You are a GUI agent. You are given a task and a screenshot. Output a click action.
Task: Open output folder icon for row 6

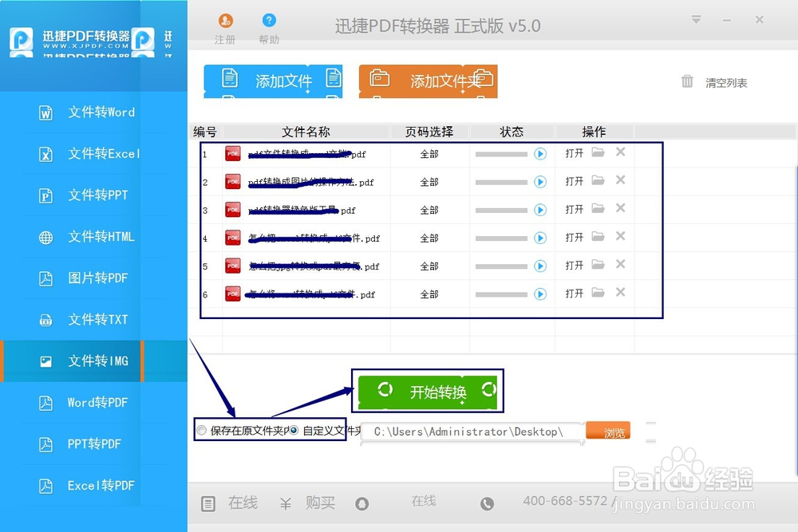[598, 292]
